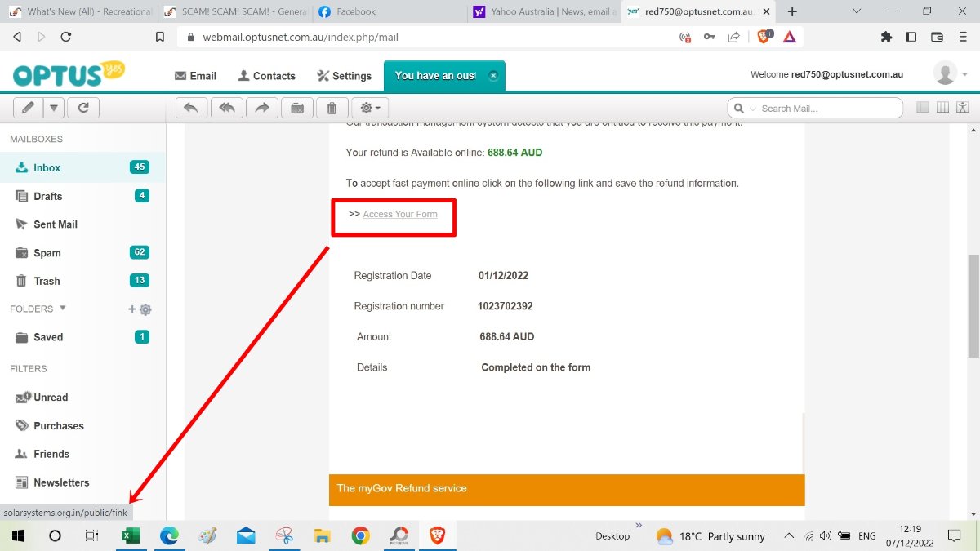Open File Explorer from the taskbar
This screenshot has height=551, width=980.
coord(323,536)
